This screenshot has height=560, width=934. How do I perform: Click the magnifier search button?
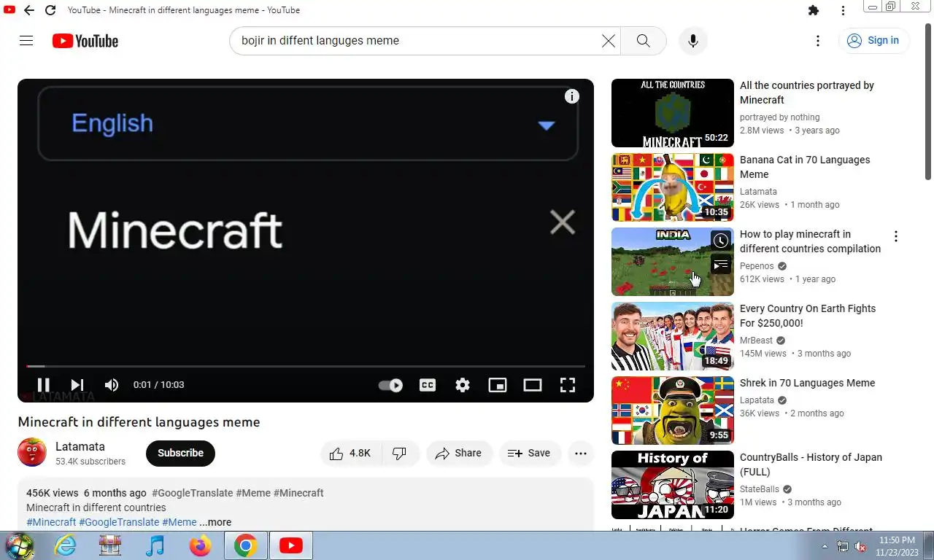(643, 41)
